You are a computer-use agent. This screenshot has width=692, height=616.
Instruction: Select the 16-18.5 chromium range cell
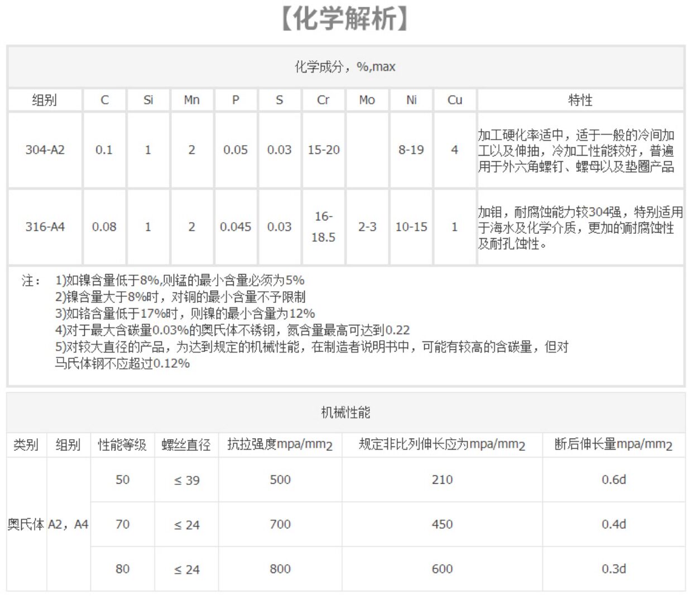point(324,227)
